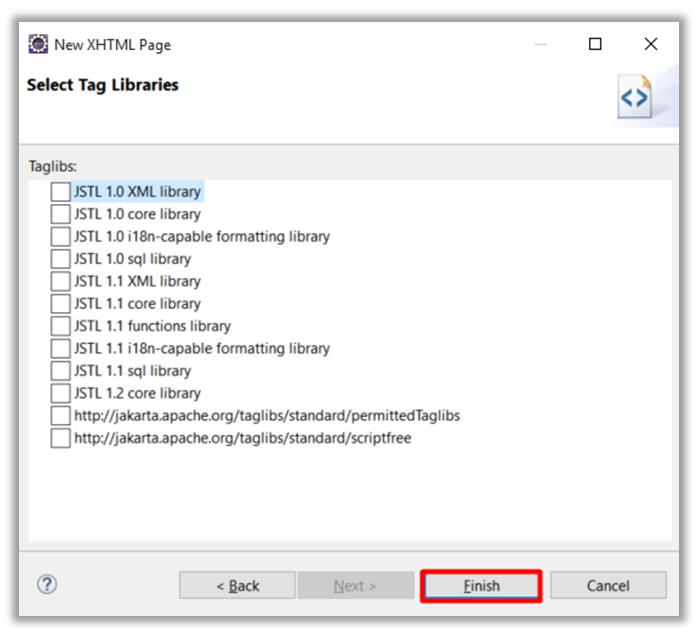
Task: Click the help question mark icon
Action: click(47, 585)
